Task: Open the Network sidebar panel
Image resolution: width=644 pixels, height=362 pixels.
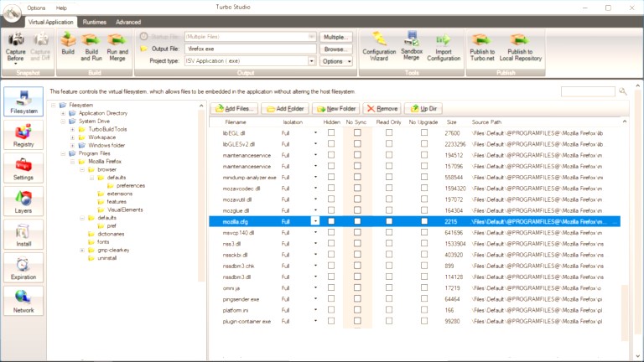Action: [x=23, y=302]
